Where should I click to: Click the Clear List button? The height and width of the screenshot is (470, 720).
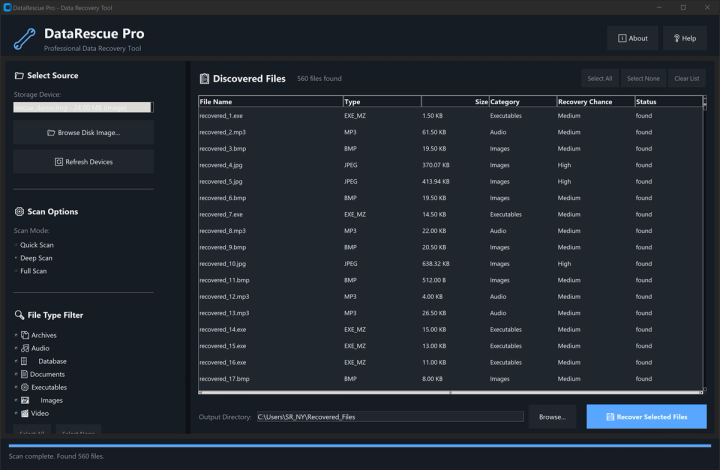(687, 78)
